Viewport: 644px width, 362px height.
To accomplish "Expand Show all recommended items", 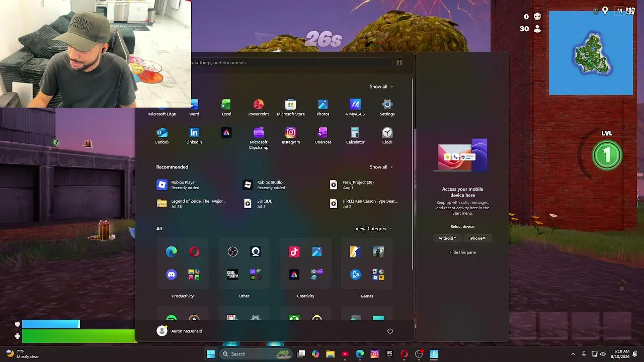I will click(381, 167).
